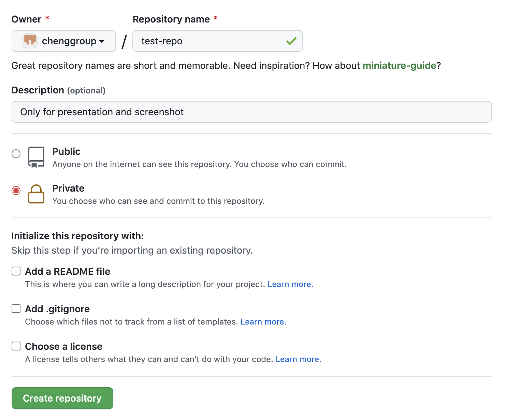Check the Add .gitignore option

pos(16,309)
